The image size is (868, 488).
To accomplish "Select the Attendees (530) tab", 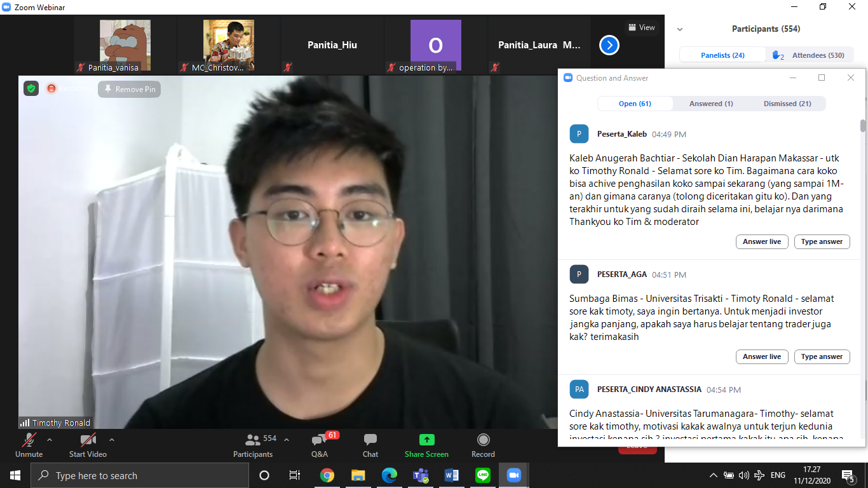I will [x=809, y=55].
